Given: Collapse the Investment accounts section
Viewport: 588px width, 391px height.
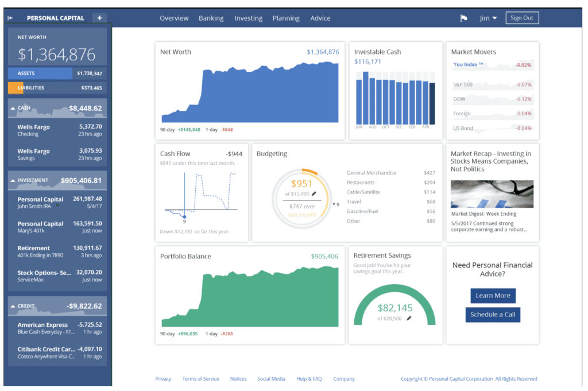Looking at the screenshot, I should (12, 180).
